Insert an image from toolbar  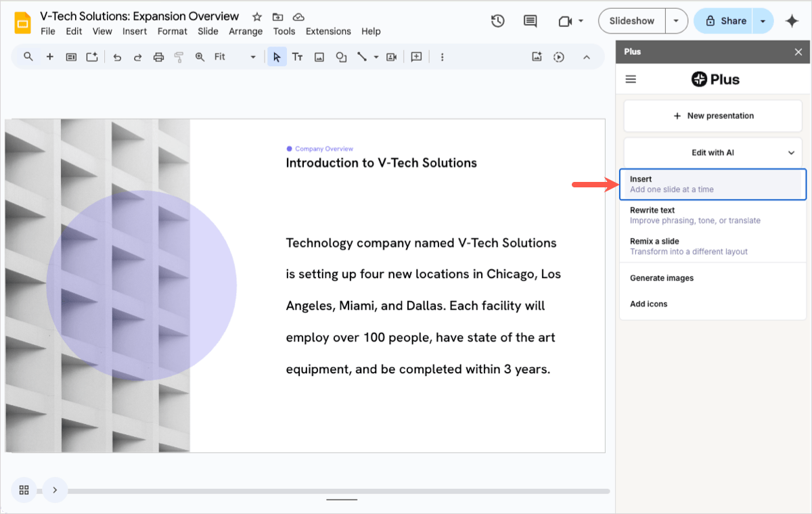319,57
